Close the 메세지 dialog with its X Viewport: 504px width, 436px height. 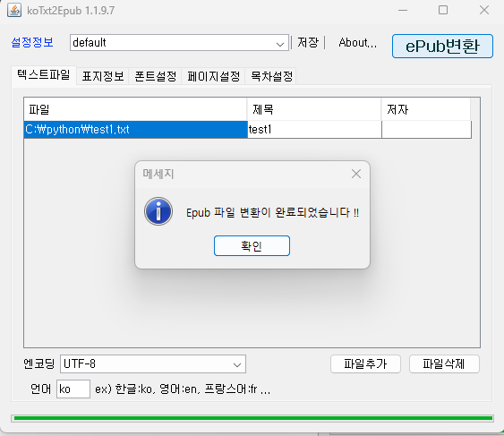coord(355,174)
